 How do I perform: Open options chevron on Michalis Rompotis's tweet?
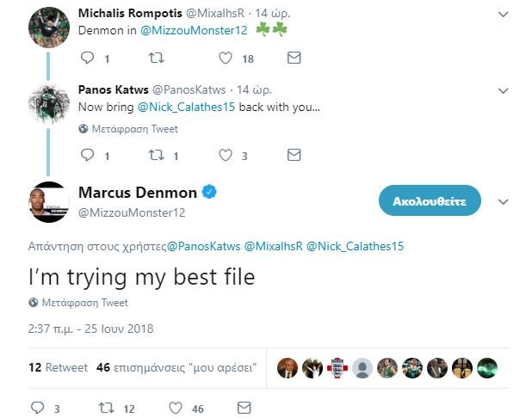pyautogui.click(x=504, y=15)
